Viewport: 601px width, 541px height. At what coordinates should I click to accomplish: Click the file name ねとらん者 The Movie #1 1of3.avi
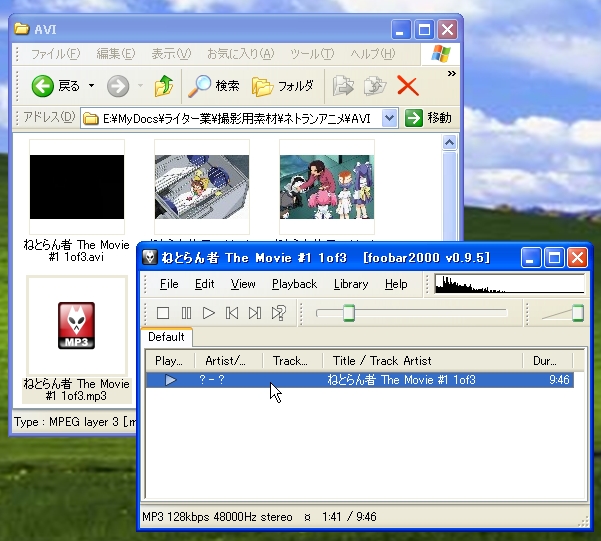[76, 251]
